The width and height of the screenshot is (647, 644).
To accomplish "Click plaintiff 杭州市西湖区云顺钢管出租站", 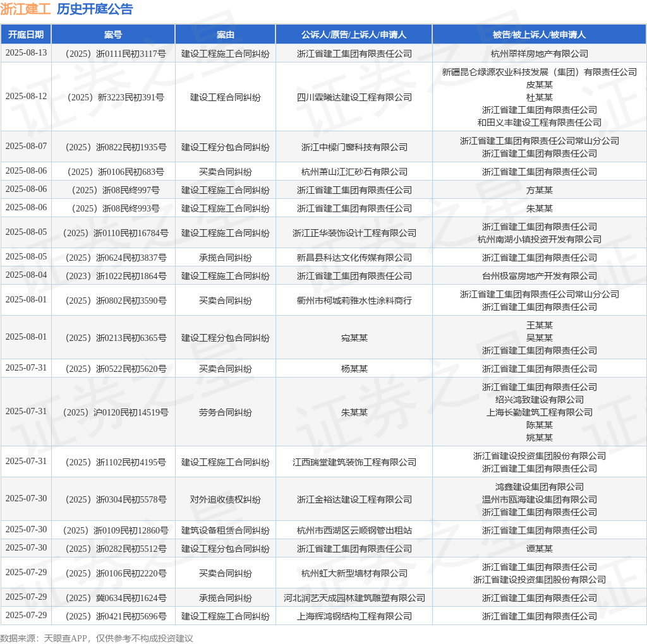I will [354, 530].
